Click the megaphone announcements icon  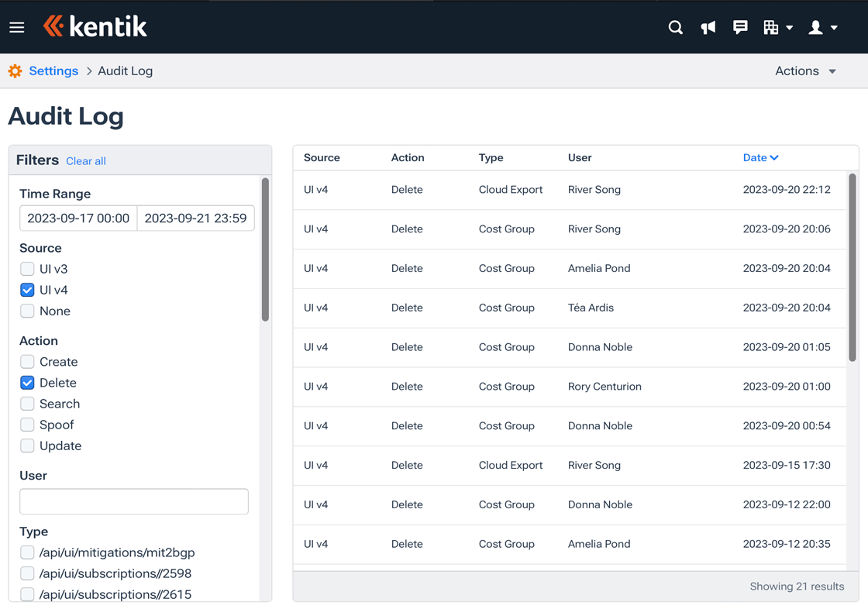click(708, 27)
